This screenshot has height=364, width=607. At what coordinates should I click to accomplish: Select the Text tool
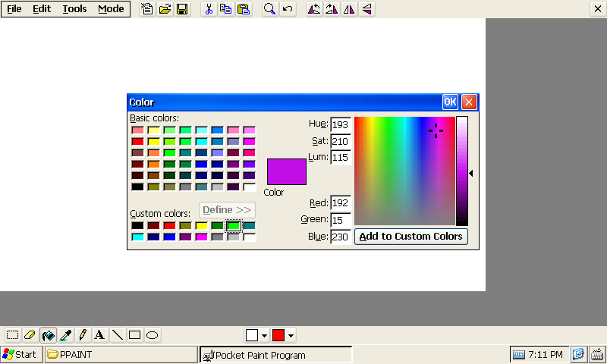click(99, 335)
